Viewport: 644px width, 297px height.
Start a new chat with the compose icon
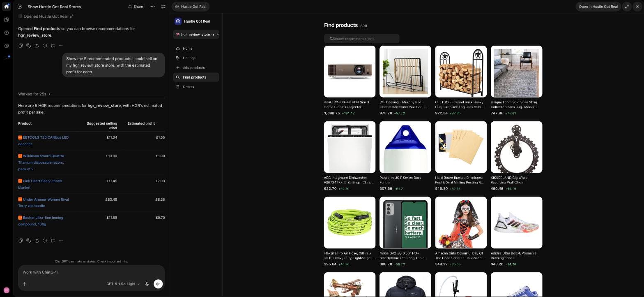pyautogui.click(x=20, y=7)
